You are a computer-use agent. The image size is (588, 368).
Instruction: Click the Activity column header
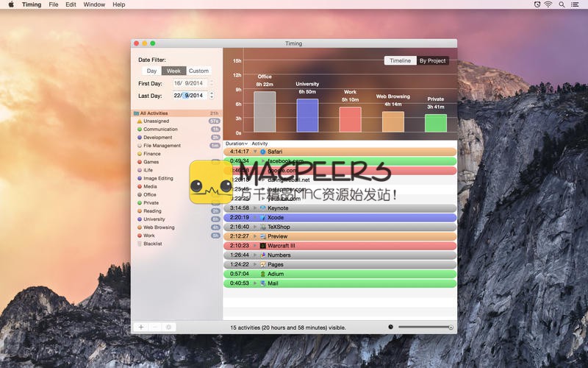259,144
